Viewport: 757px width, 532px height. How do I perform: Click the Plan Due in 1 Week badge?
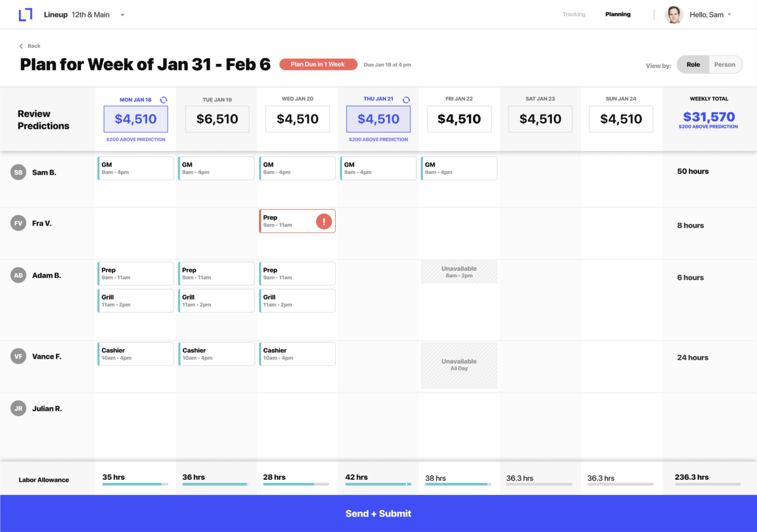coord(318,64)
